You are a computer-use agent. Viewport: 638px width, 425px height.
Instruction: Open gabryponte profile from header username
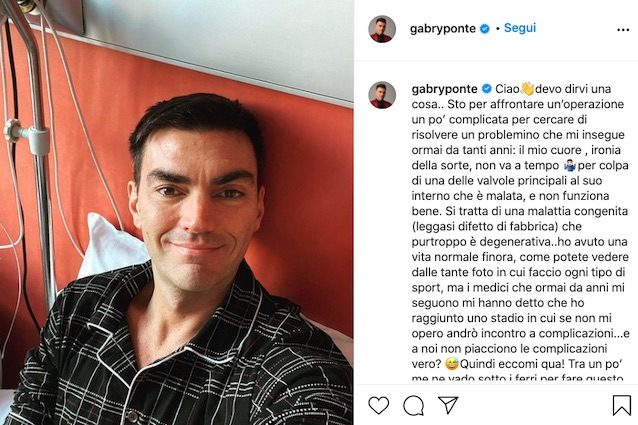click(x=443, y=28)
